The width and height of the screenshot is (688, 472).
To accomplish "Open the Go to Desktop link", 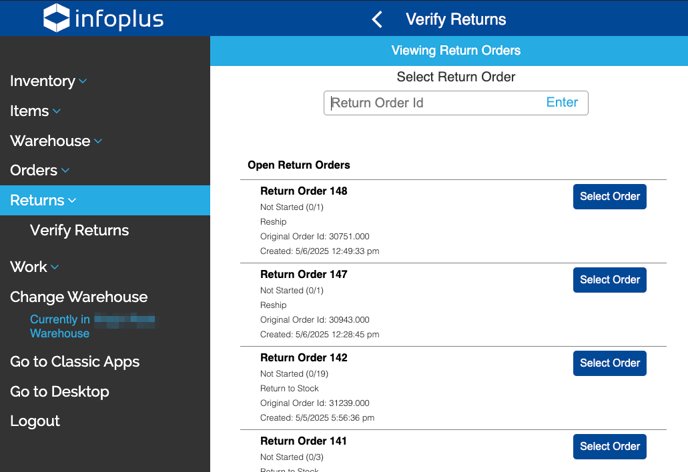I will 60,392.
